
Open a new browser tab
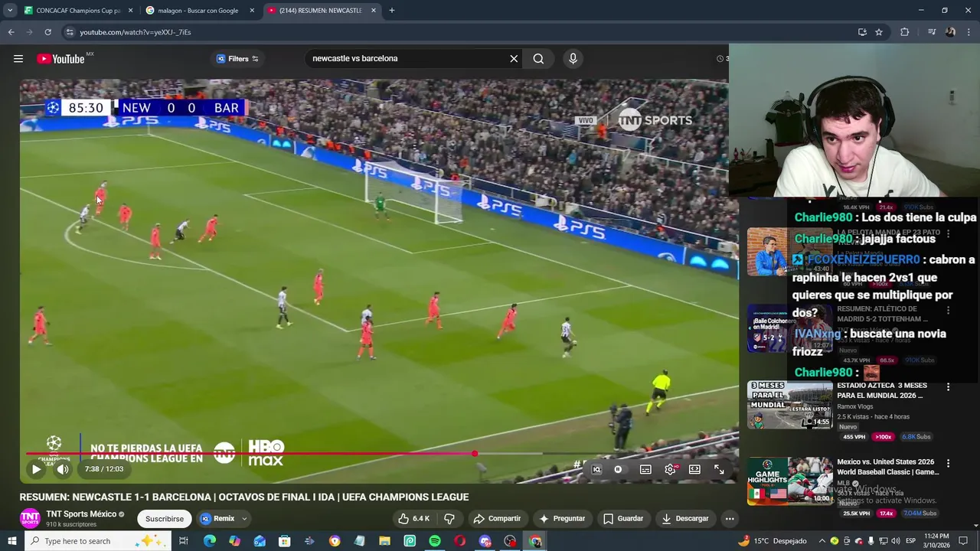click(391, 10)
